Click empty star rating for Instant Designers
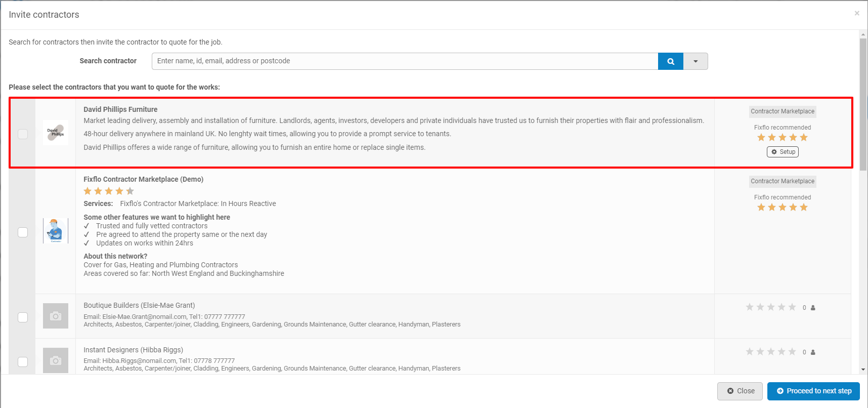Viewport: 868px width, 408px height. pos(771,352)
